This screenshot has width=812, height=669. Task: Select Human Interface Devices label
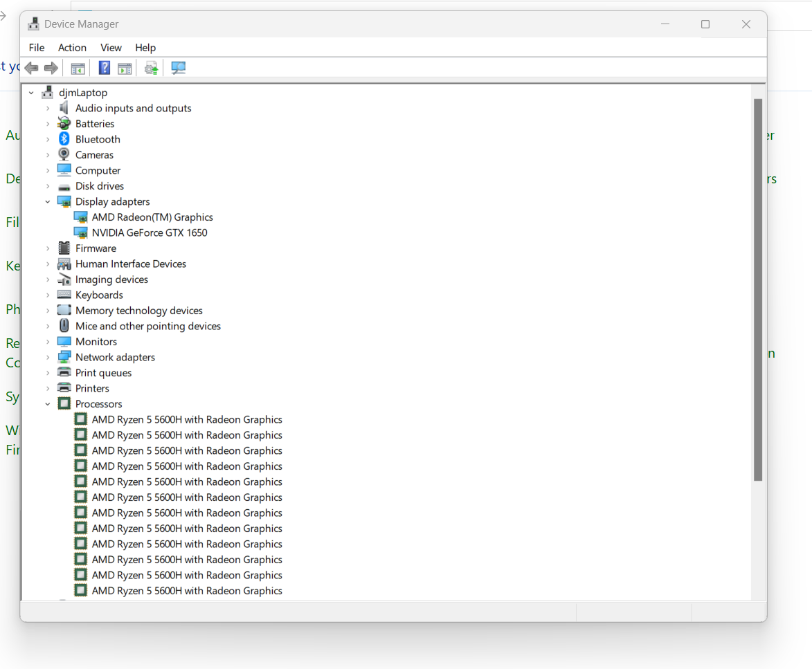[131, 264]
